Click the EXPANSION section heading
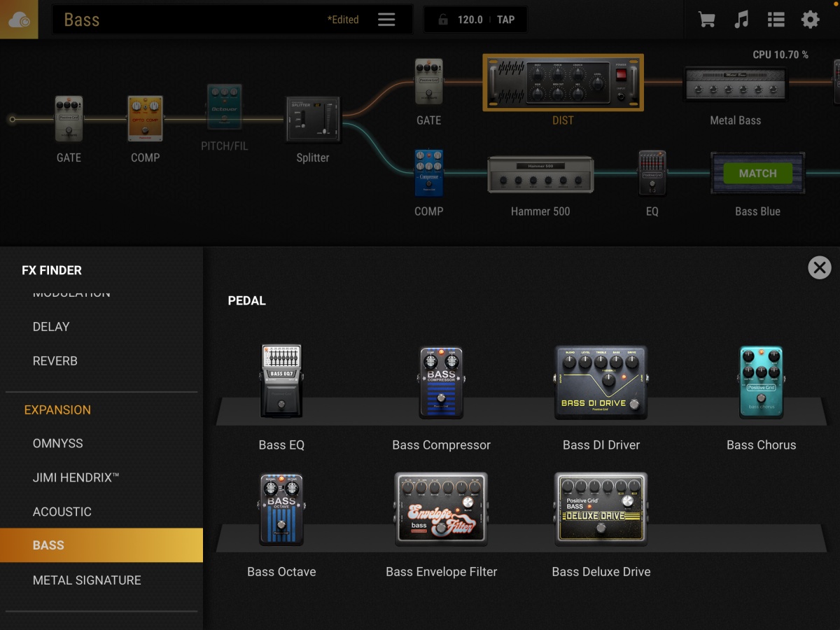 point(57,410)
